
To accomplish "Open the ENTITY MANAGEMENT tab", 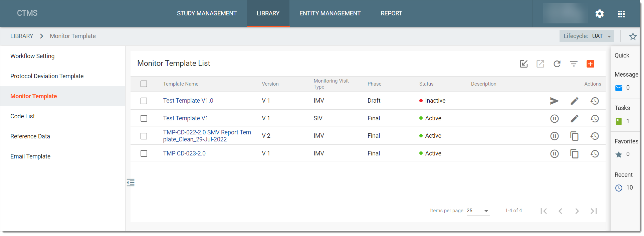I will (x=330, y=13).
